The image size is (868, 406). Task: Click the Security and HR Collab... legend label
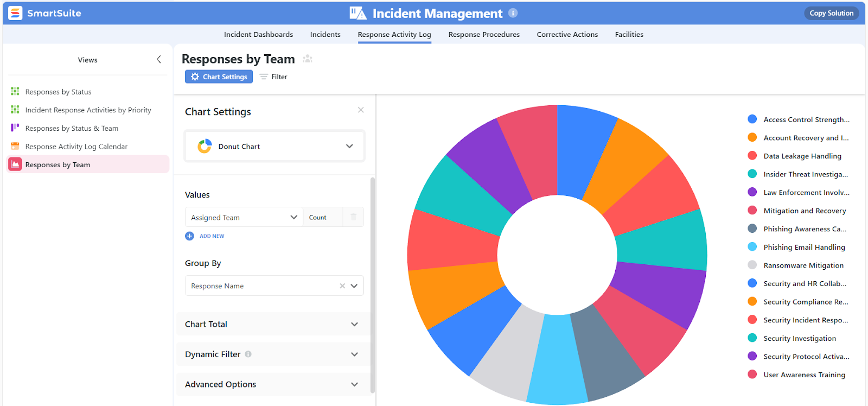[x=805, y=283]
